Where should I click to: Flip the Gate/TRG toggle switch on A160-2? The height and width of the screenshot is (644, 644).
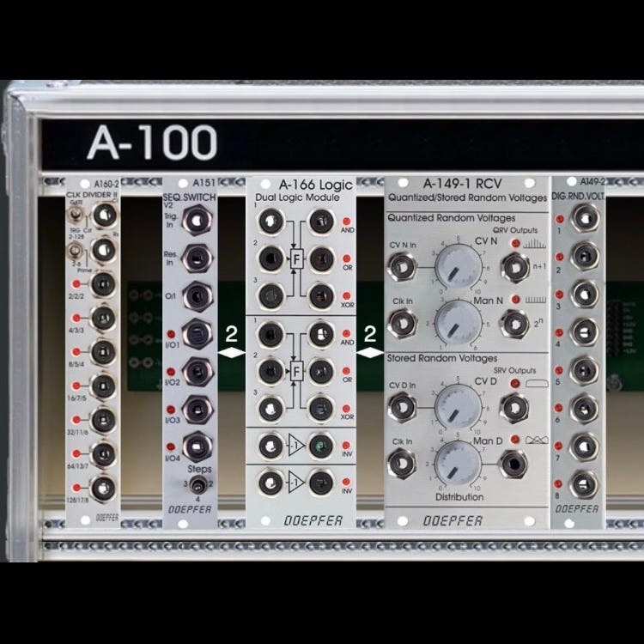[x=76, y=215]
